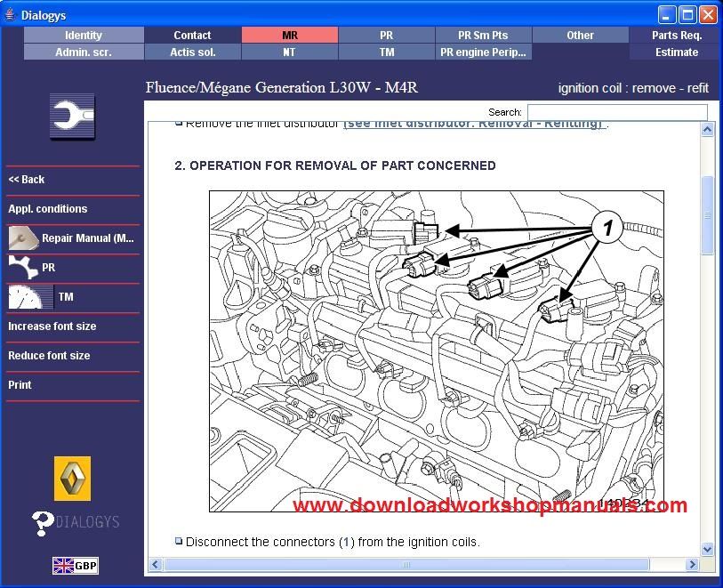Screen dimensions: 723x588
Task: Select the MR tab
Action: coord(290,35)
